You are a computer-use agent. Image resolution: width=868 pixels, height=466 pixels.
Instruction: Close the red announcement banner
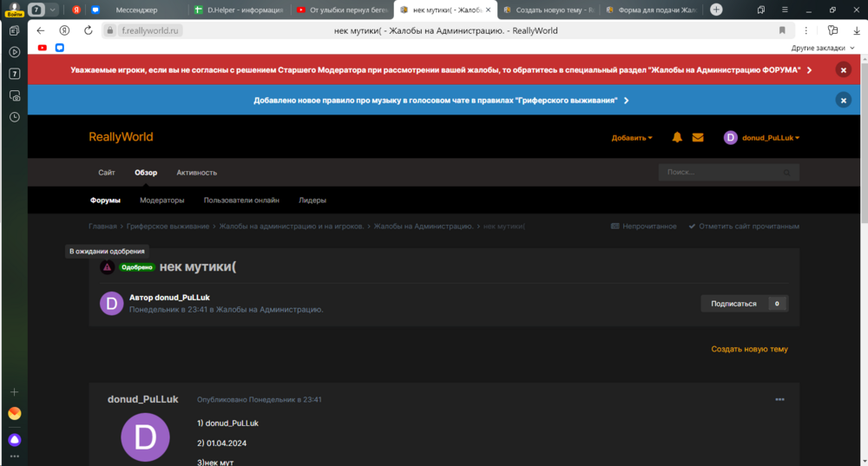pyautogui.click(x=843, y=69)
